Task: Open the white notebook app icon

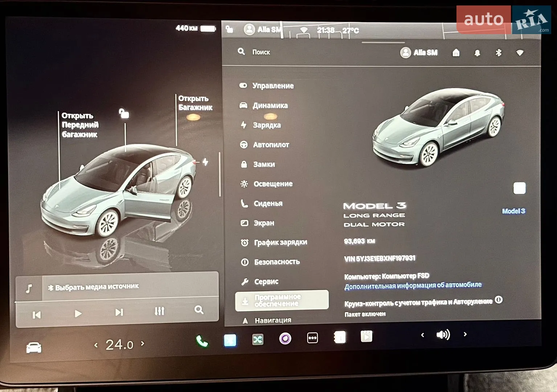Action: (x=340, y=337)
